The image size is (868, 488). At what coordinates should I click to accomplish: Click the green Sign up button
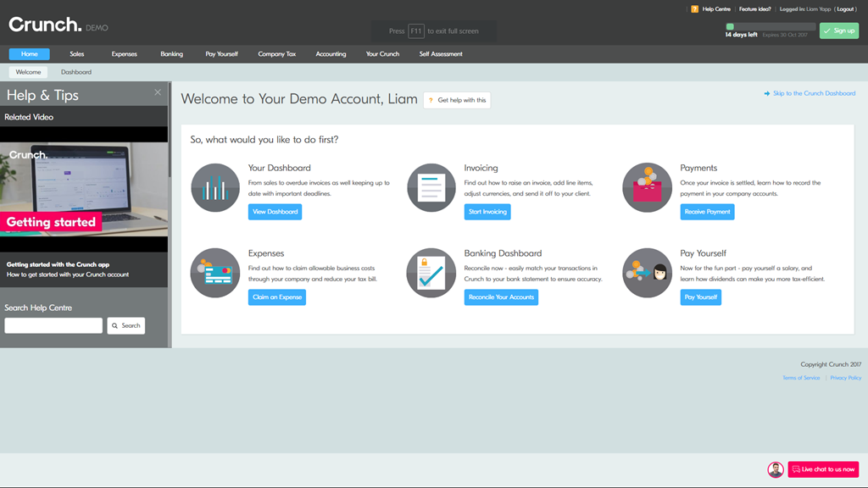point(839,30)
